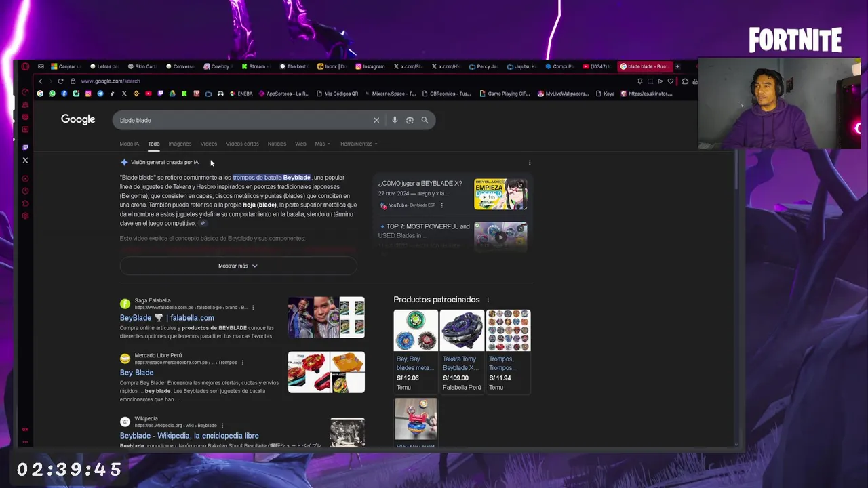The height and width of the screenshot is (488, 868).
Task: Open ¿CÓMO jugar a BEYBLADE X? video
Action: [420, 184]
